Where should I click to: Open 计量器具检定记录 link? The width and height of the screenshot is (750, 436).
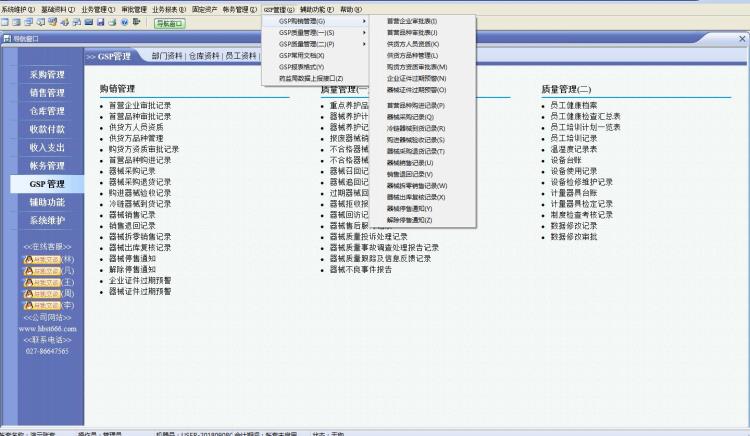coord(581,204)
